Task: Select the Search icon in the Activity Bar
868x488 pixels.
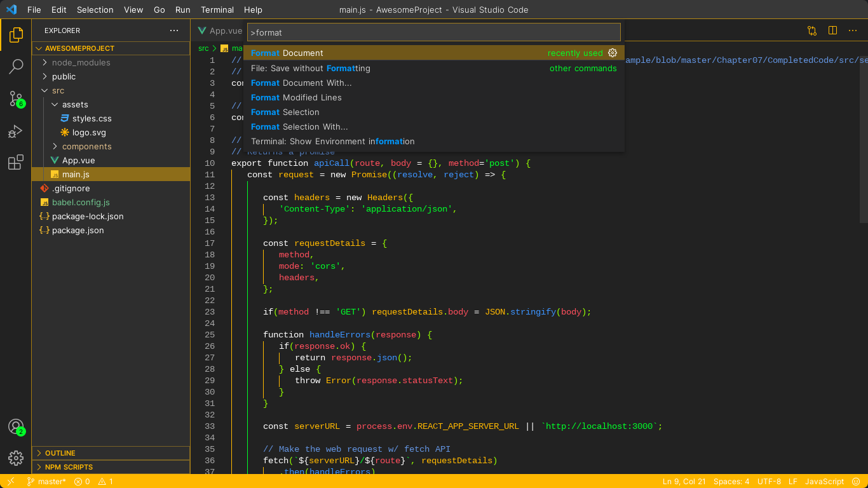Action: [16, 67]
